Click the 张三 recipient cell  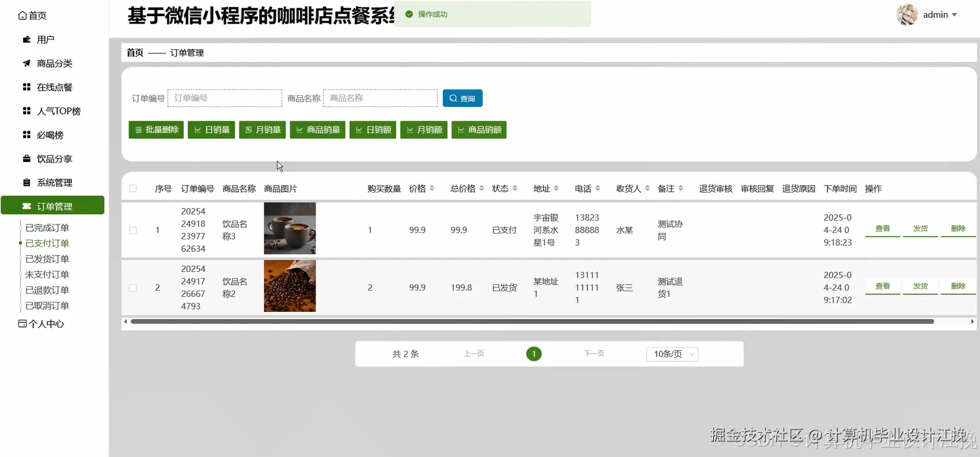tap(625, 288)
